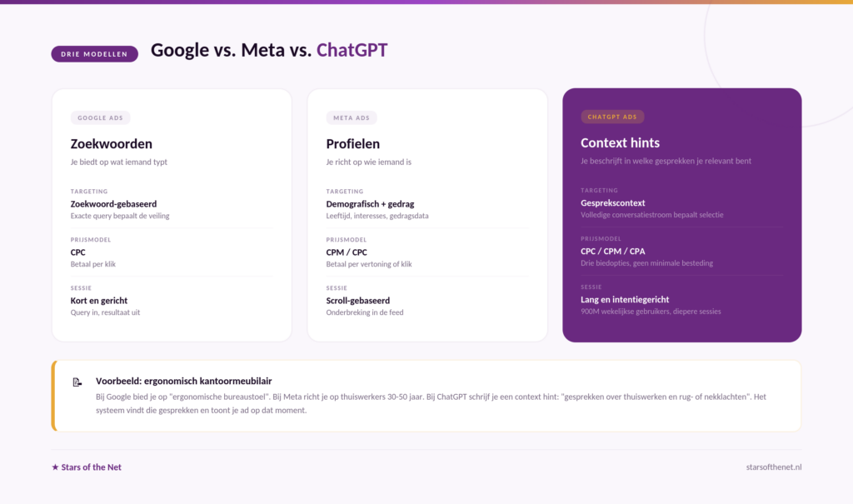Select the Zoekwoorden card heading
This screenshot has height=504, width=853.
coord(112,143)
